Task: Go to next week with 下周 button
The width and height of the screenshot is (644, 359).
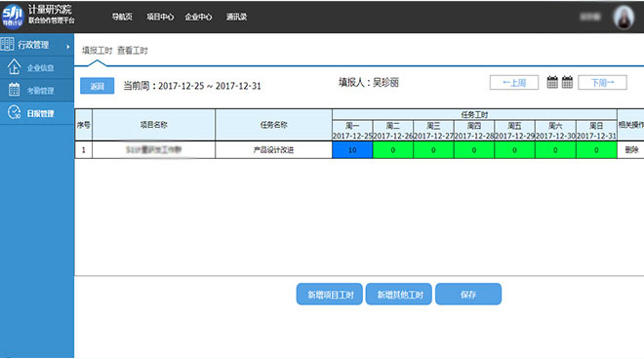Action: pyautogui.click(x=602, y=83)
